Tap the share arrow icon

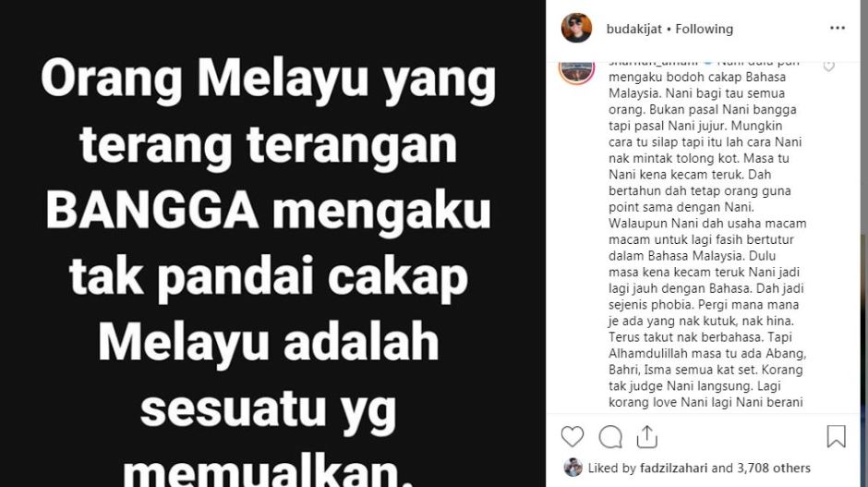646,436
